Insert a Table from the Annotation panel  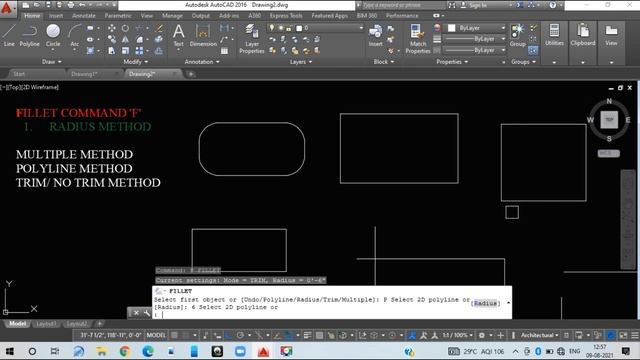click(x=224, y=51)
